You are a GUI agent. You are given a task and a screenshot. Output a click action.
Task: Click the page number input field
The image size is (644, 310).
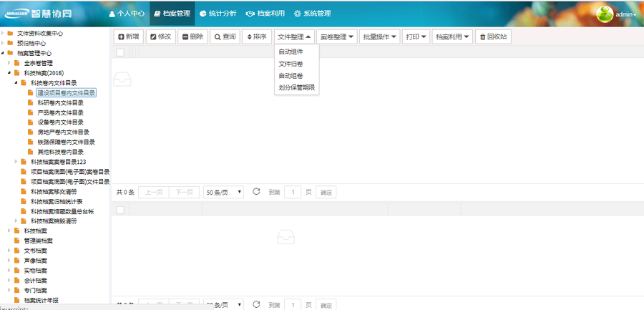[x=293, y=192]
